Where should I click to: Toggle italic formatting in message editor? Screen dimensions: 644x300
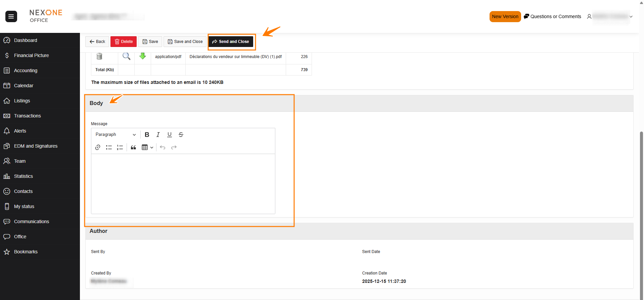click(158, 135)
